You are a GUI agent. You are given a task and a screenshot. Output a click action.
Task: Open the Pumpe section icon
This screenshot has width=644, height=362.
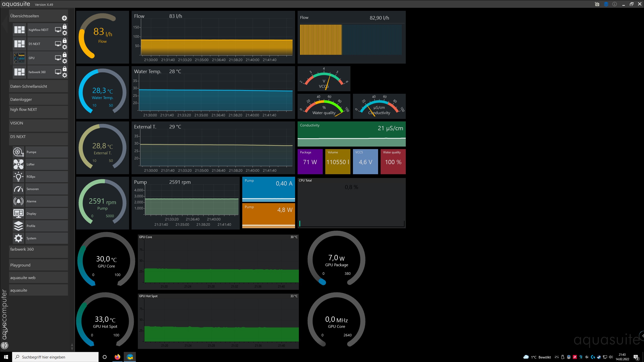click(18, 152)
